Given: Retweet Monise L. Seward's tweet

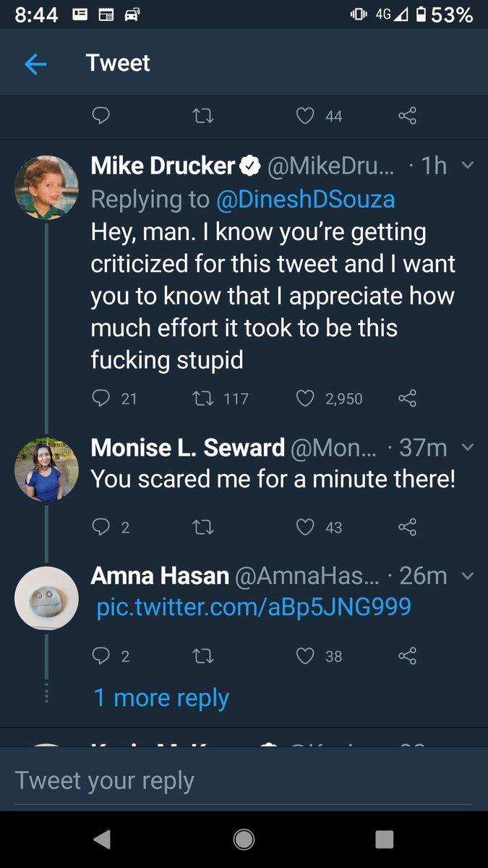Looking at the screenshot, I should tap(204, 527).
